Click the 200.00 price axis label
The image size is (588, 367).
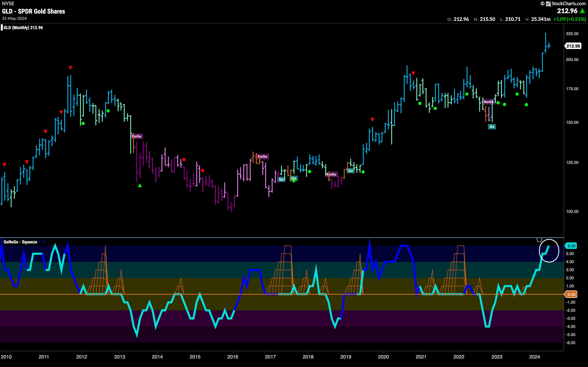[572, 60]
